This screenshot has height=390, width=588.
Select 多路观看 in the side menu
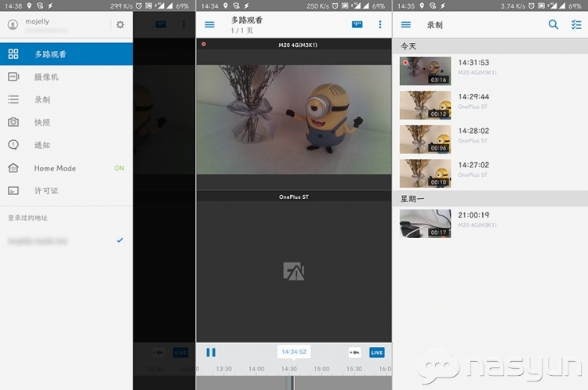tap(67, 54)
